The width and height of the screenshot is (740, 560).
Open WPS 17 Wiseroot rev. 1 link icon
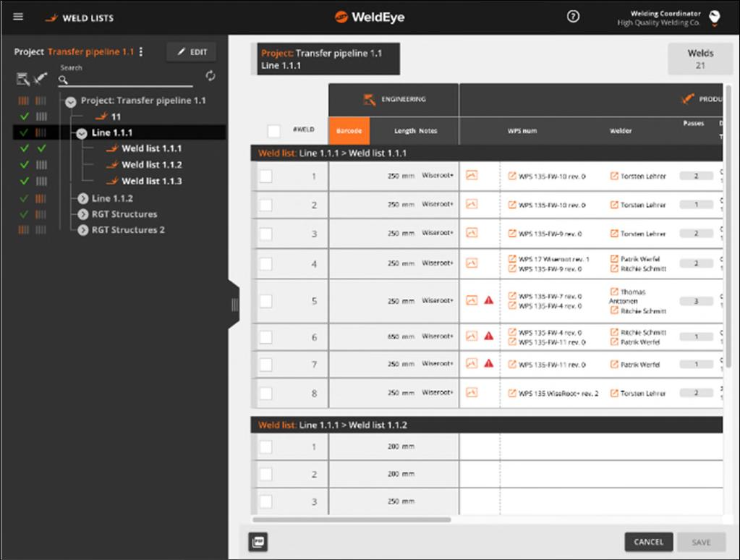tap(512, 258)
